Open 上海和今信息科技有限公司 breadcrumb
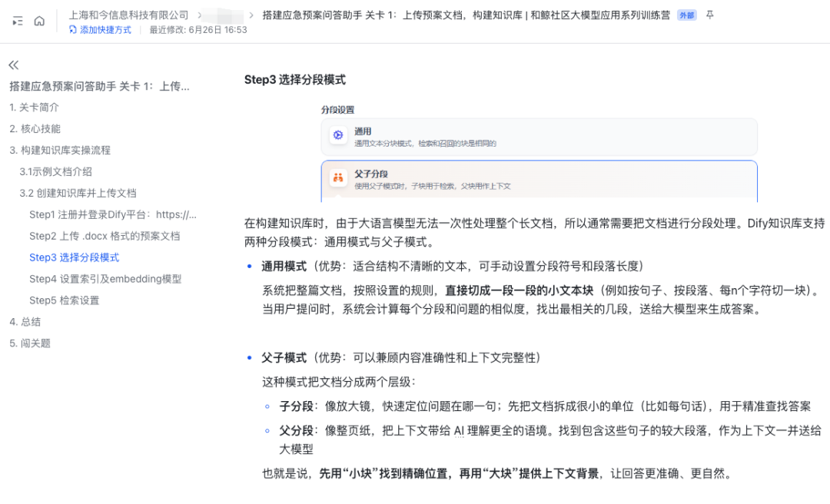Image resolution: width=830 pixels, height=504 pixels. 128,15
